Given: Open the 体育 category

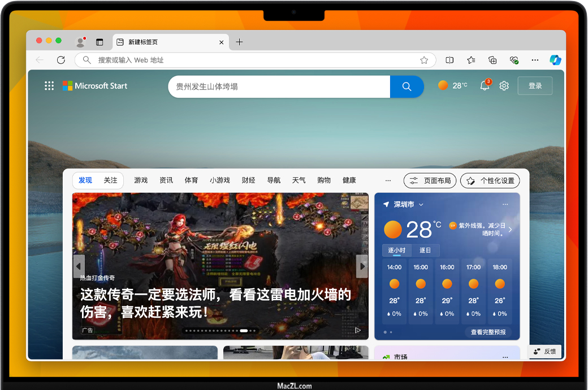Looking at the screenshot, I should (191, 180).
